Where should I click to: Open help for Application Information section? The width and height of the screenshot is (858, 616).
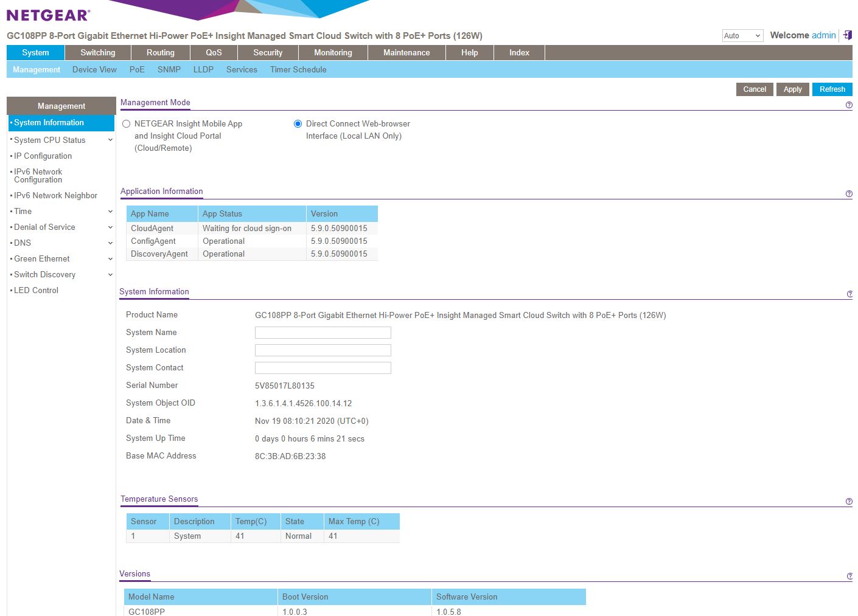coord(849,194)
